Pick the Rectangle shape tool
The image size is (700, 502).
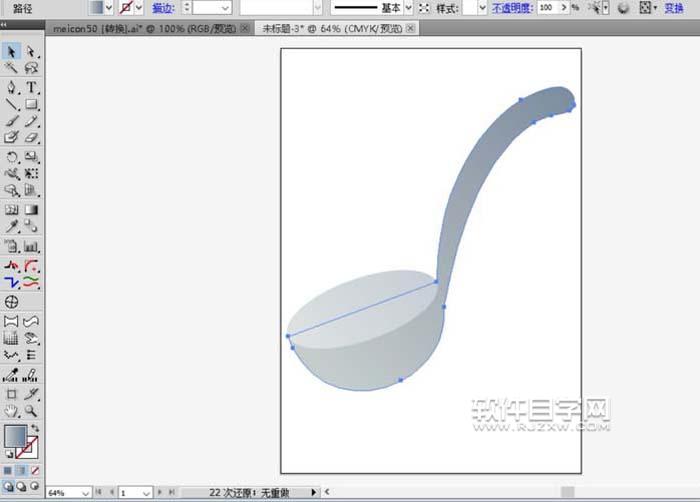tap(31, 104)
